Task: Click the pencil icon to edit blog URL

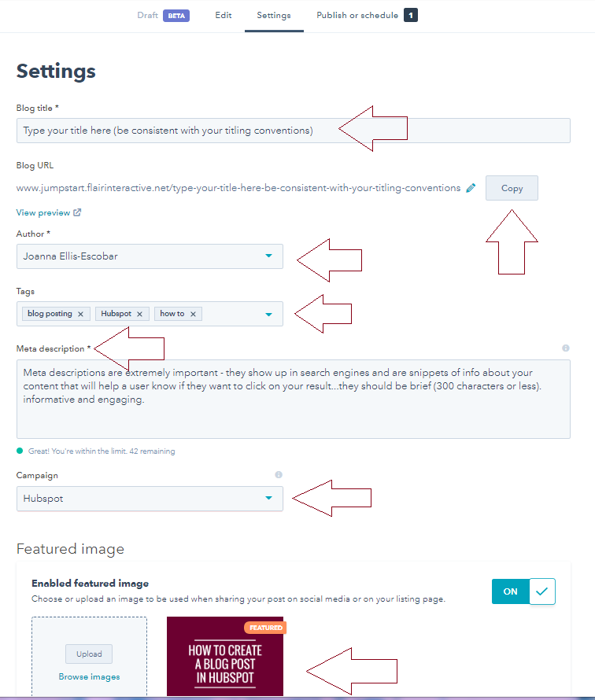Action: click(x=471, y=188)
